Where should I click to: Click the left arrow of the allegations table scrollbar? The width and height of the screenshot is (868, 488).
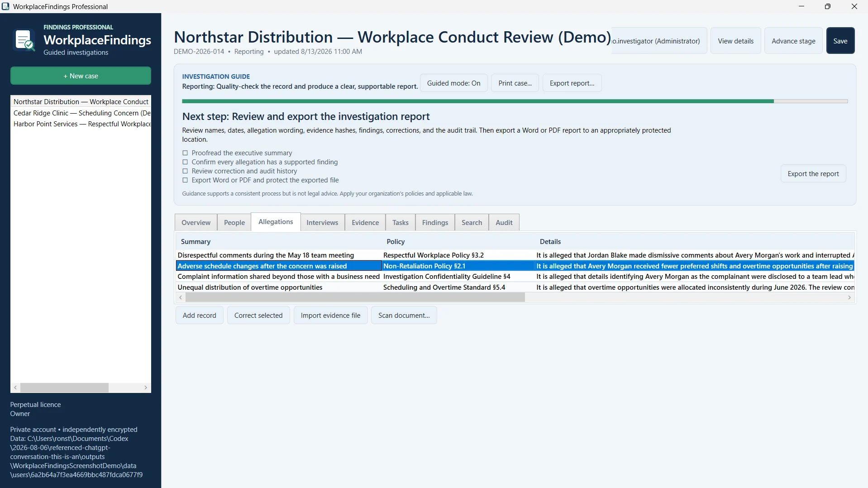tap(181, 297)
